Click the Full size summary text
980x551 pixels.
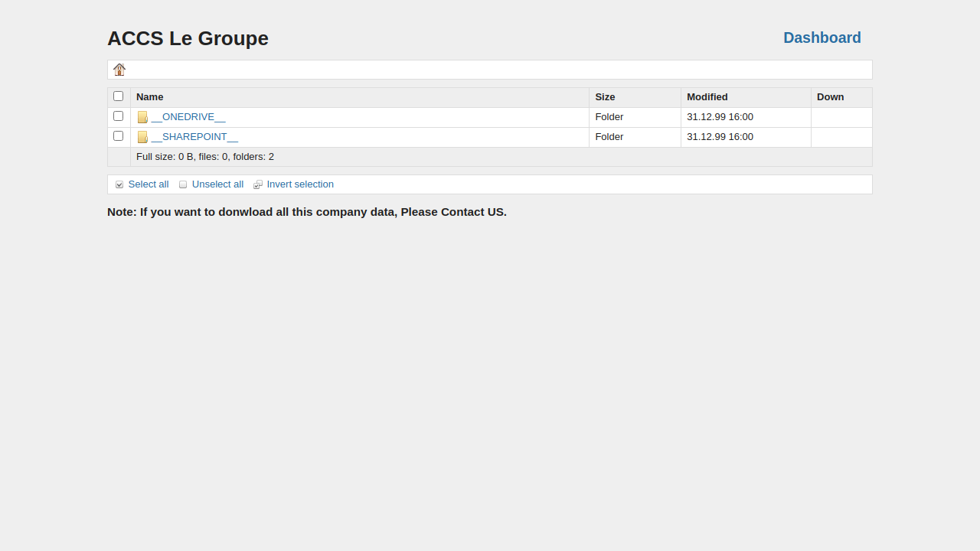coord(205,157)
